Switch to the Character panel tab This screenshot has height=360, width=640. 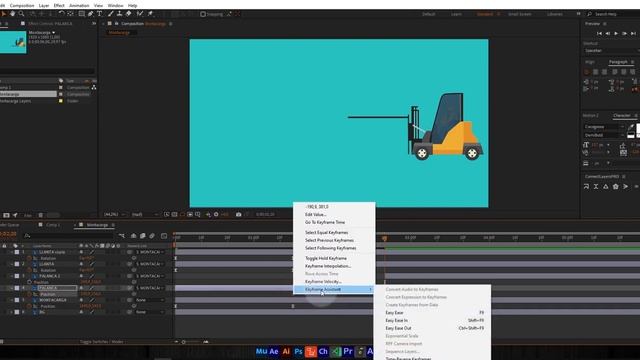click(622, 116)
